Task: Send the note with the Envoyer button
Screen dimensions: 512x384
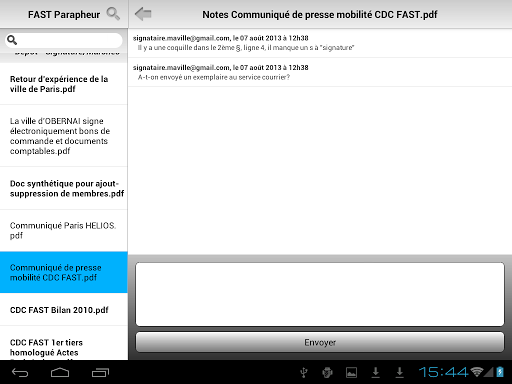Action: [320, 342]
